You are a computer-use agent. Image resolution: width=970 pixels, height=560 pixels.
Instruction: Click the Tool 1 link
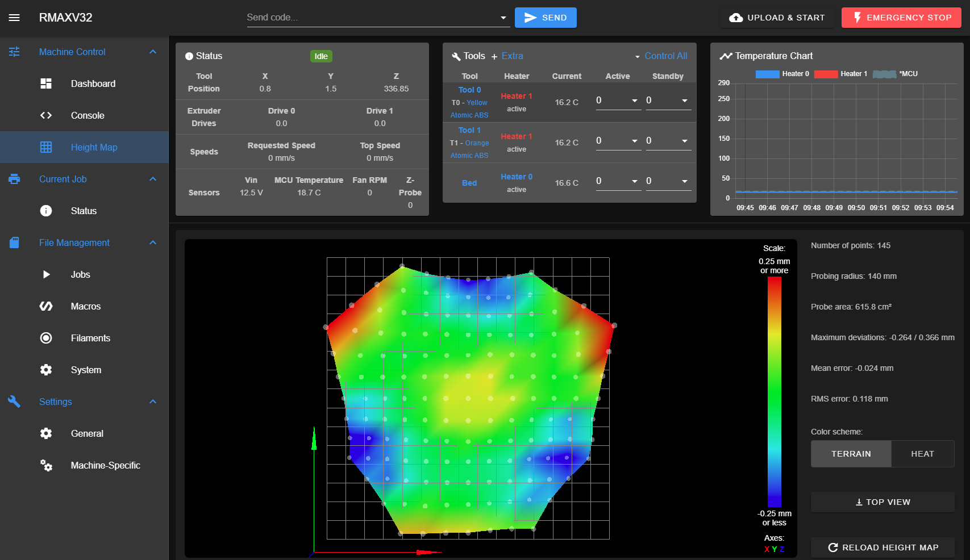click(469, 130)
